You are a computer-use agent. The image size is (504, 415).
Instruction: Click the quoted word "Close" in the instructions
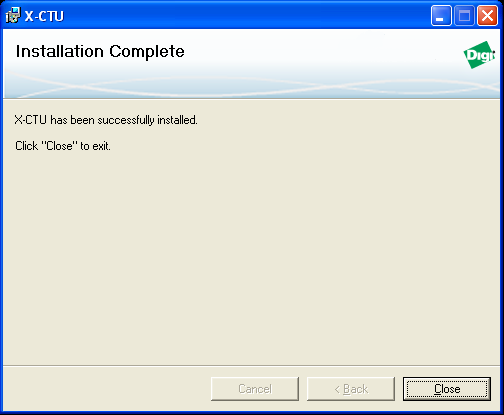59,146
